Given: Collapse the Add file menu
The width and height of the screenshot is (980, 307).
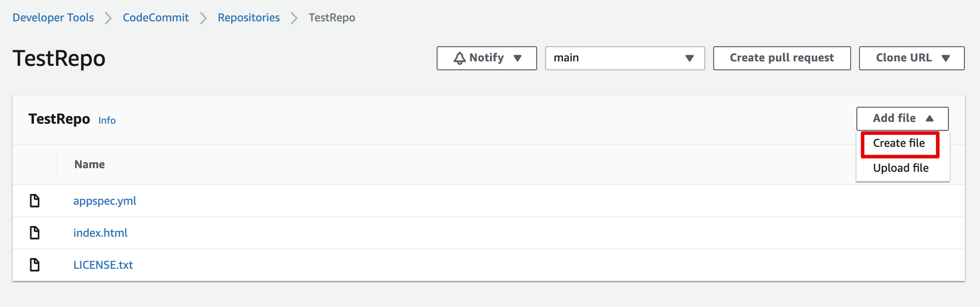Looking at the screenshot, I should (902, 118).
